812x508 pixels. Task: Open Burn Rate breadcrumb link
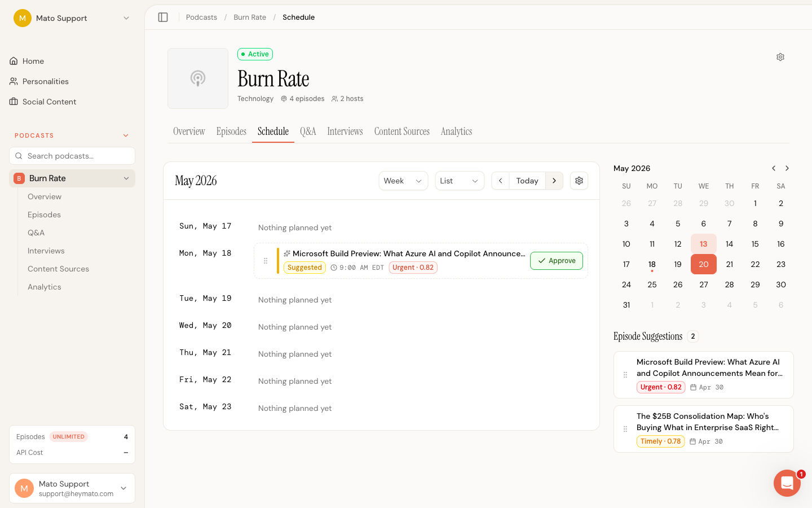[x=250, y=17]
